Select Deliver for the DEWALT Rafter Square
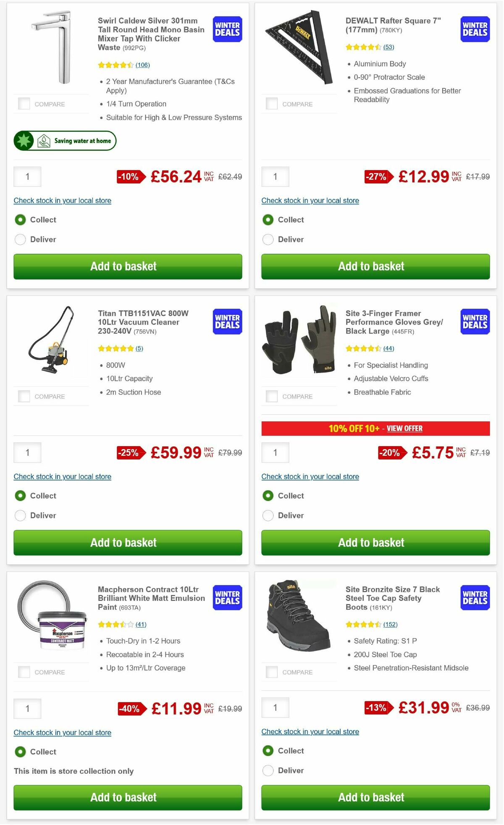The image size is (504, 825). pyautogui.click(x=268, y=239)
